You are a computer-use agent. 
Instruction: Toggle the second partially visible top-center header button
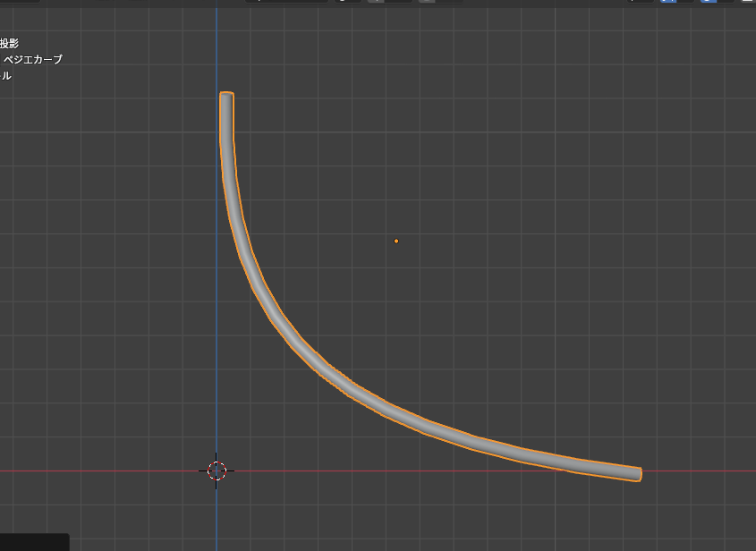388,2
